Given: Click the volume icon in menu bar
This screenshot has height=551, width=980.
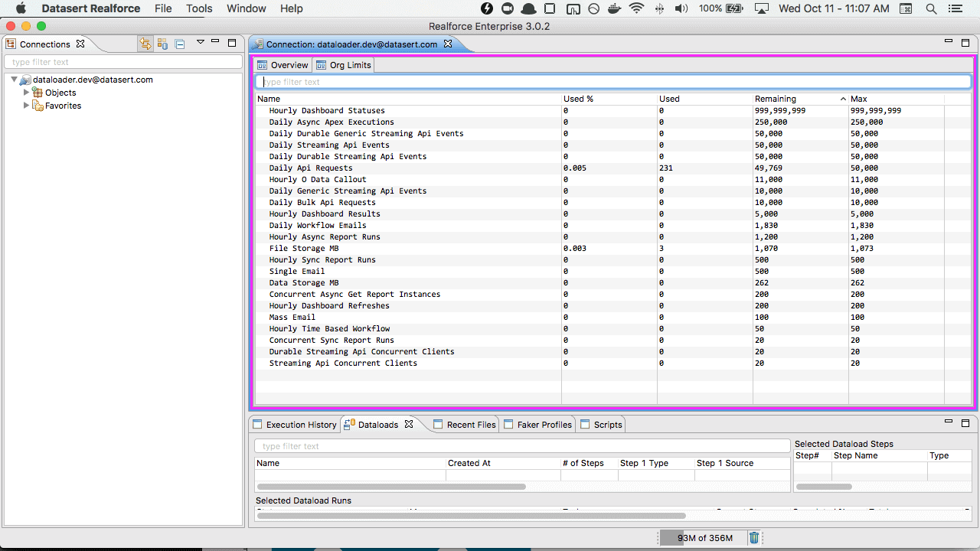Looking at the screenshot, I should click(x=681, y=8).
